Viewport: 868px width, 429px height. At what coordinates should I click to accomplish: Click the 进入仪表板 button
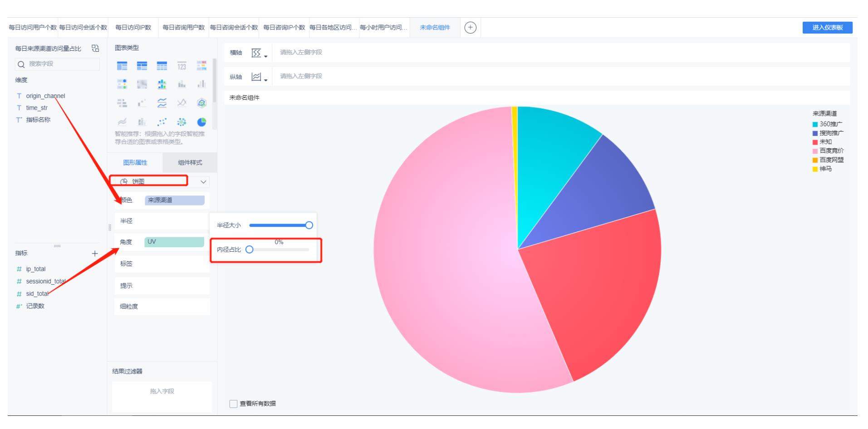pyautogui.click(x=828, y=28)
